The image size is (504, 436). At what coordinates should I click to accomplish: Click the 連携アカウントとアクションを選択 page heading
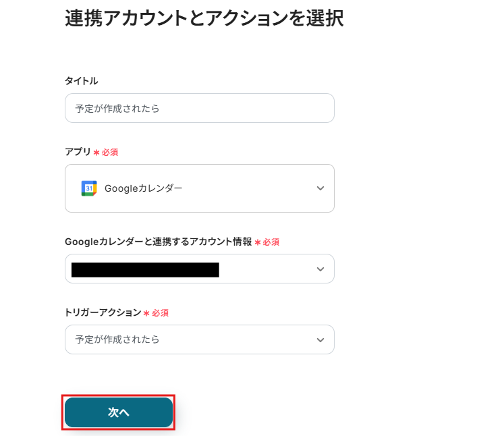tap(204, 18)
